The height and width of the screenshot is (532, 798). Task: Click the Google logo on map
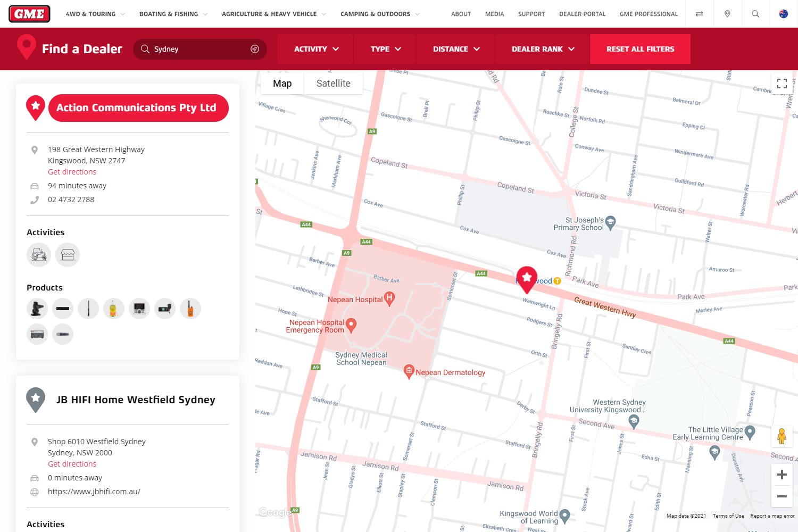tap(275, 512)
